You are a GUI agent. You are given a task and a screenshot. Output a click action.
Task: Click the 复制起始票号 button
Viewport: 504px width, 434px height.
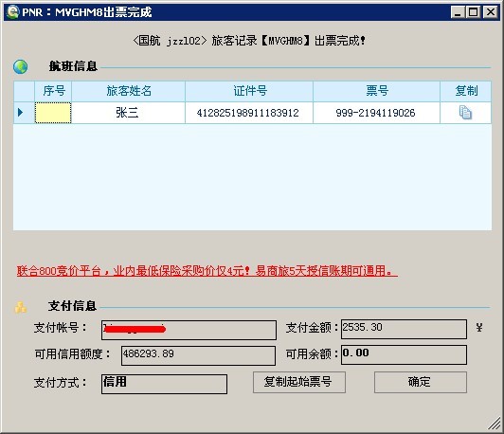(x=299, y=382)
